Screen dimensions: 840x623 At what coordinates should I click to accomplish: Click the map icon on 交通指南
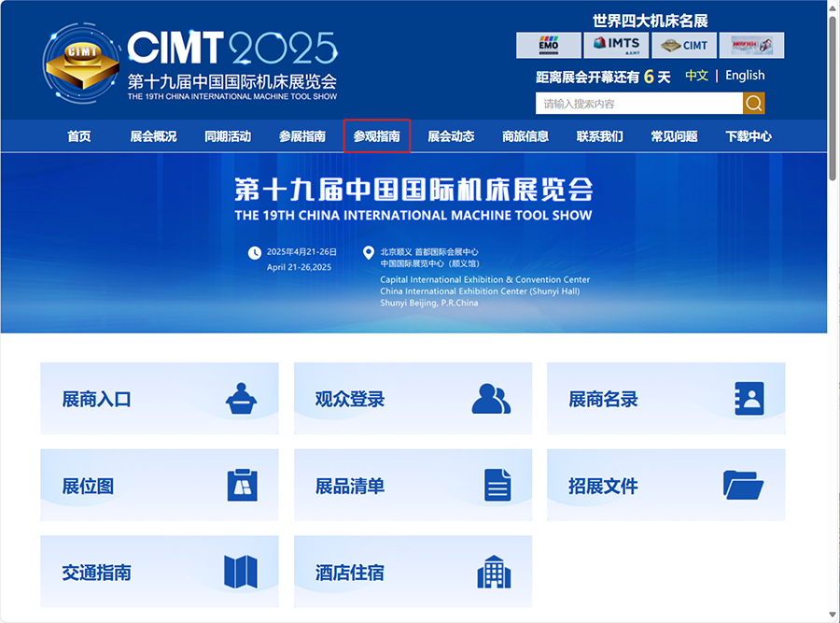click(241, 572)
